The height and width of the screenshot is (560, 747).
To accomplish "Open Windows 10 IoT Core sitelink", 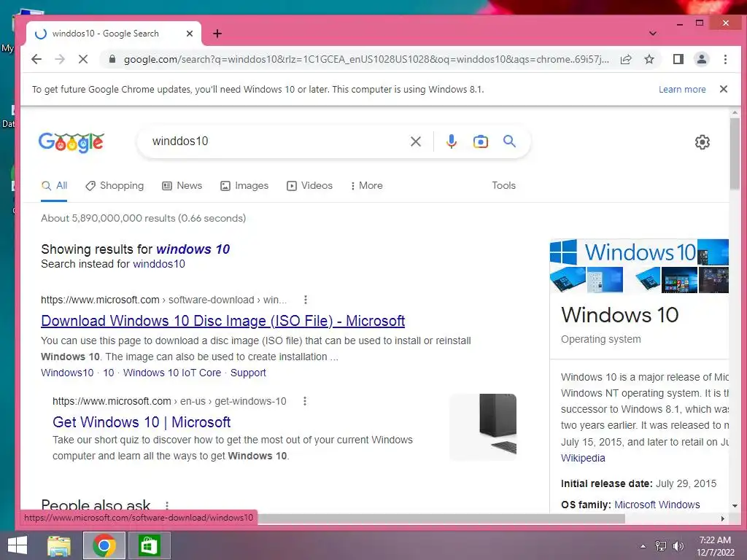I will pyautogui.click(x=172, y=373).
